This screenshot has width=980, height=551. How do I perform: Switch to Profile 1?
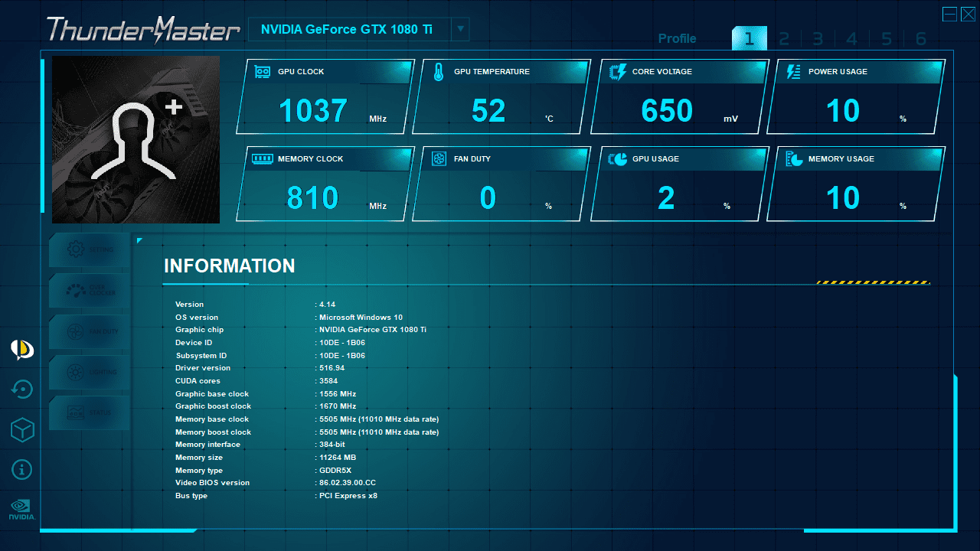pos(750,38)
